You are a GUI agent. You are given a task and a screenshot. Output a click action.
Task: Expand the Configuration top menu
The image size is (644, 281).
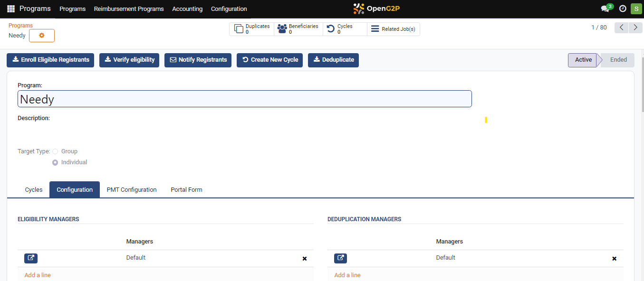pos(229,9)
